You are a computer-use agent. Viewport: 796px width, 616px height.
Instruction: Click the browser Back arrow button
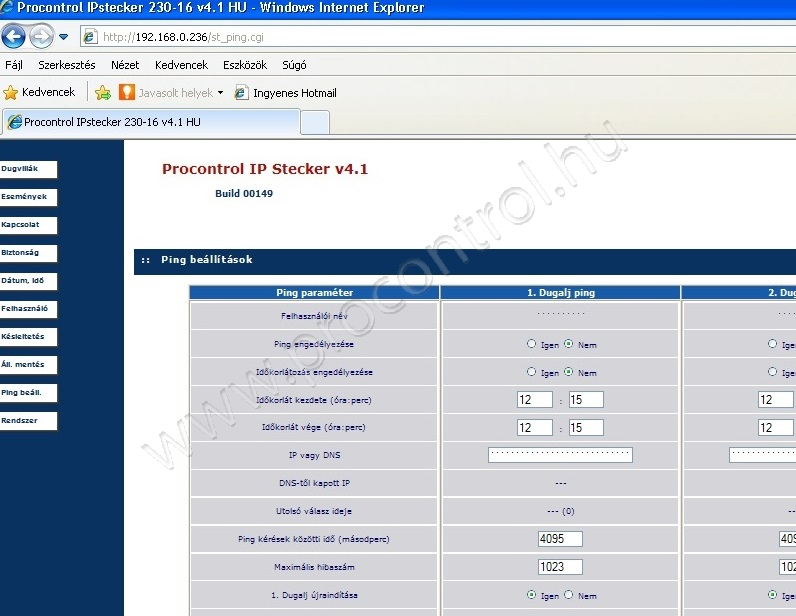click(14, 37)
